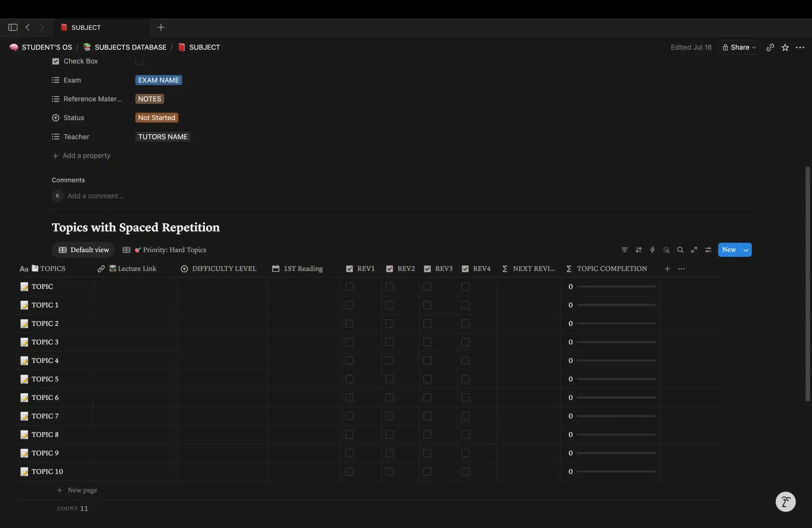Screen dimensions: 812x528
Task: Open column options ellipsis in table header
Action: [681, 269]
